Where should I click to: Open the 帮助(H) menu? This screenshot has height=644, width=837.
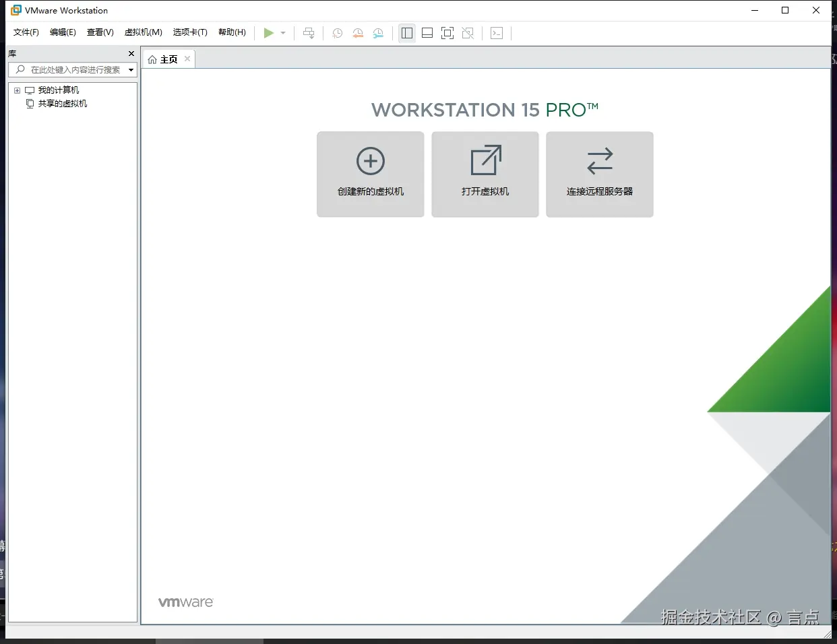pos(232,32)
